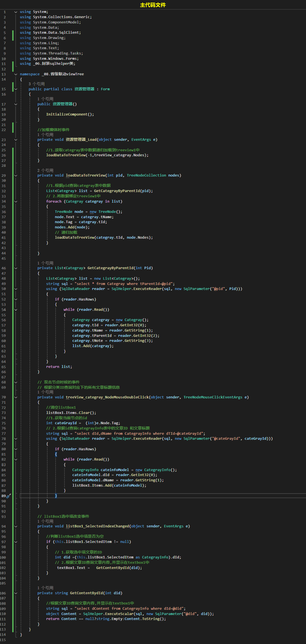
Task: Open the '3 个引用' CodeLens above the class
Action: (36, 84)
